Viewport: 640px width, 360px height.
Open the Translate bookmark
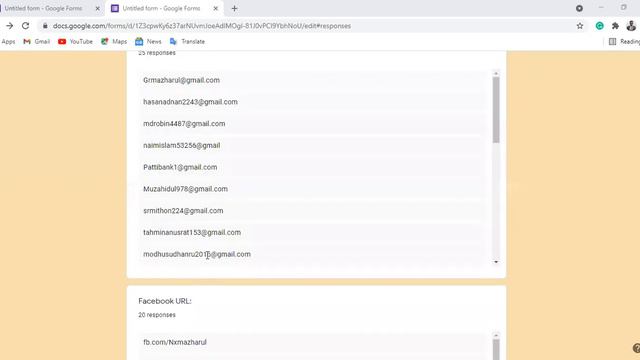coord(187,42)
